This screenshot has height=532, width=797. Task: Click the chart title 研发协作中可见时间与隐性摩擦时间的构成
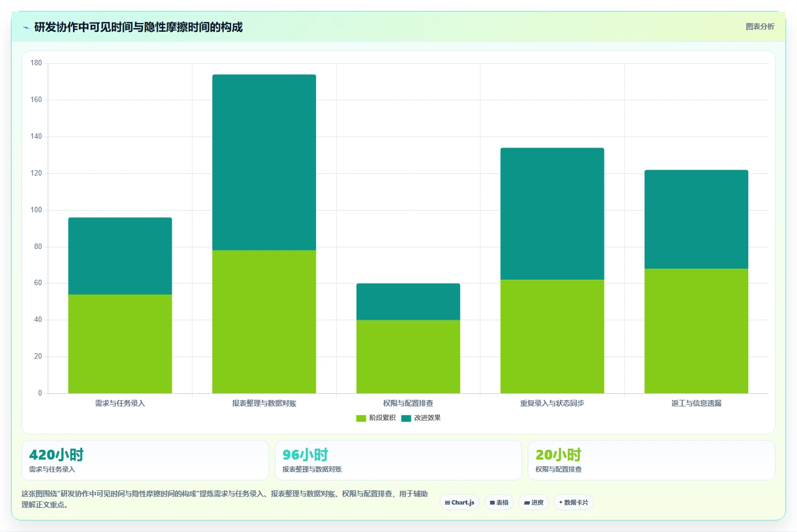(138, 27)
